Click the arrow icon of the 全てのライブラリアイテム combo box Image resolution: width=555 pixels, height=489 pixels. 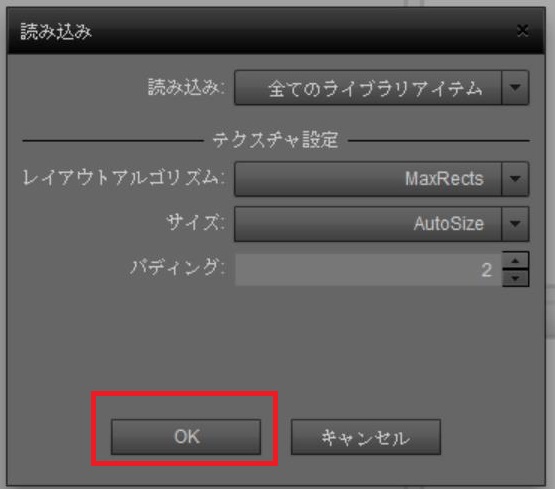(x=515, y=87)
